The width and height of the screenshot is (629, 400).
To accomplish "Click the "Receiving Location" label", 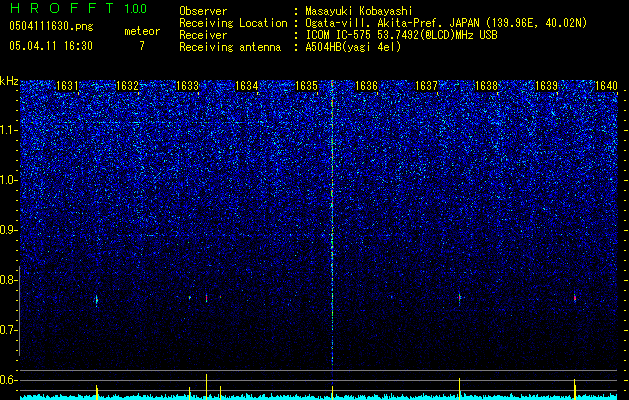I will (233, 23).
